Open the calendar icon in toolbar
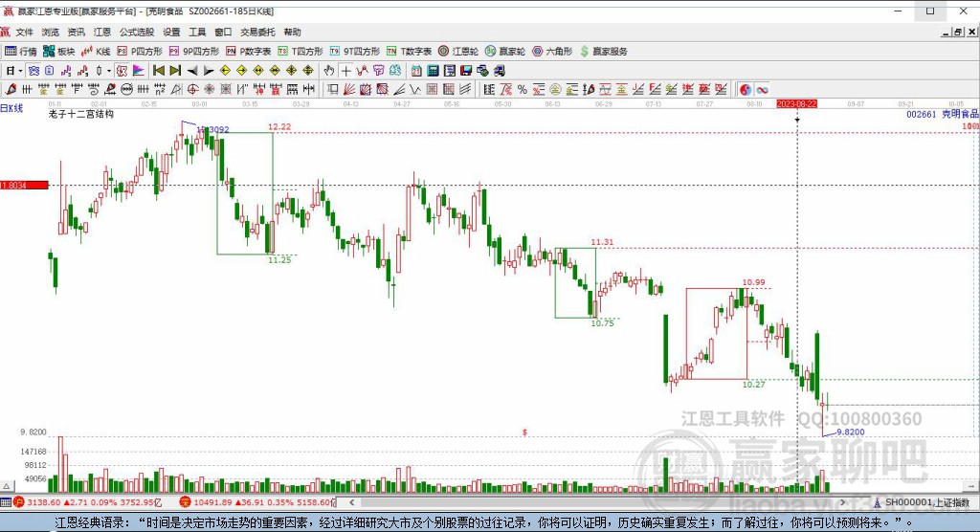This screenshot has width=980, height=532. click(415, 71)
